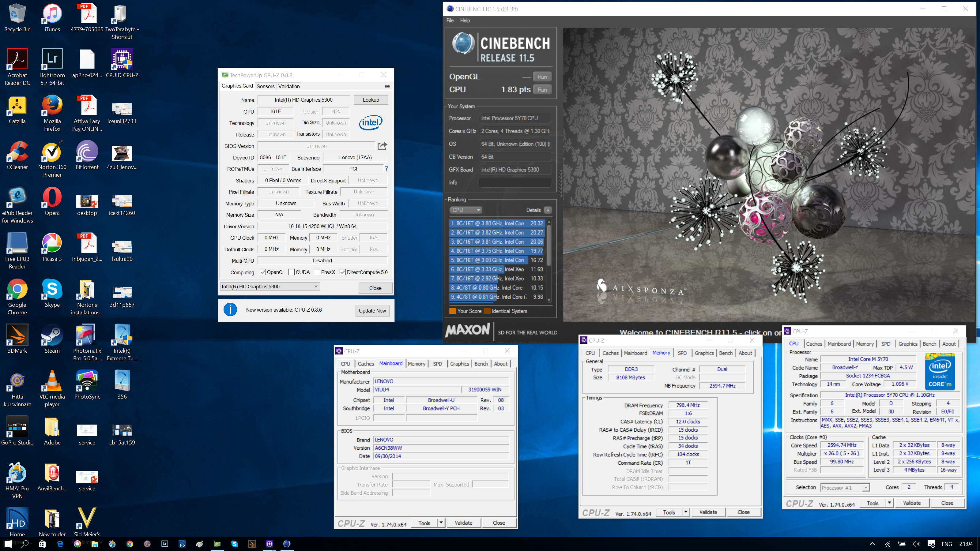Open the GPU selection dropdown in GPU-Z
The height and width of the screenshot is (551, 980).
(270, 286)
